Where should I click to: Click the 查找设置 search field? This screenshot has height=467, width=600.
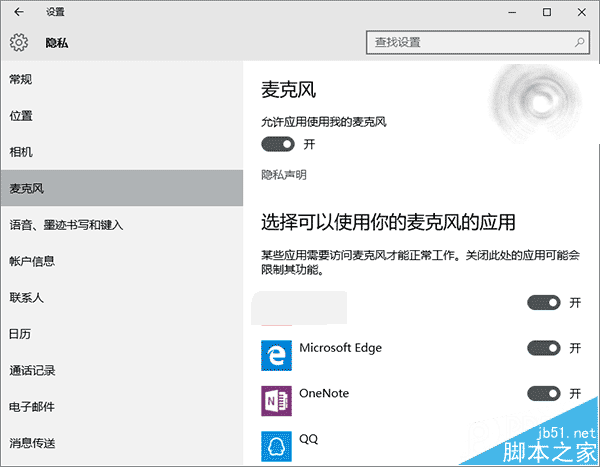click(x=478, y=42)
